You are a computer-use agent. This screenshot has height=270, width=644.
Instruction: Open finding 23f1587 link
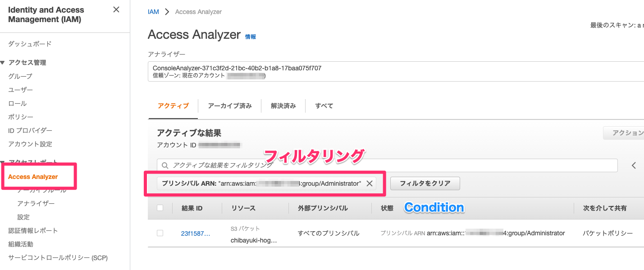[x=196, y=233]
